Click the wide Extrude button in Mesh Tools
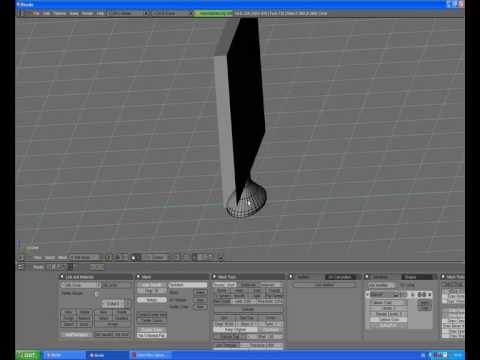 click(x=248, y=309)
